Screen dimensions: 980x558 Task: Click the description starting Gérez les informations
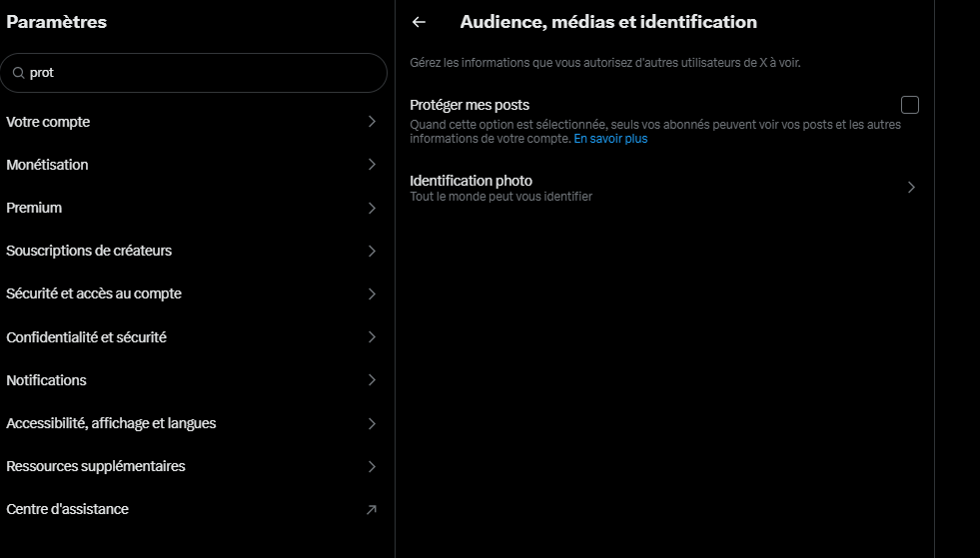(605, 63)
